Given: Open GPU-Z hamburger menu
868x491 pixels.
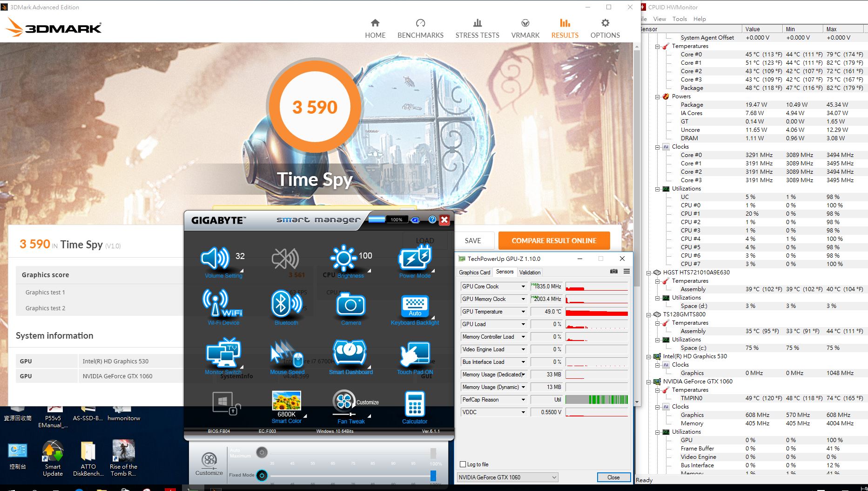Looking at the screenshot, I should (x=626, y=271).
